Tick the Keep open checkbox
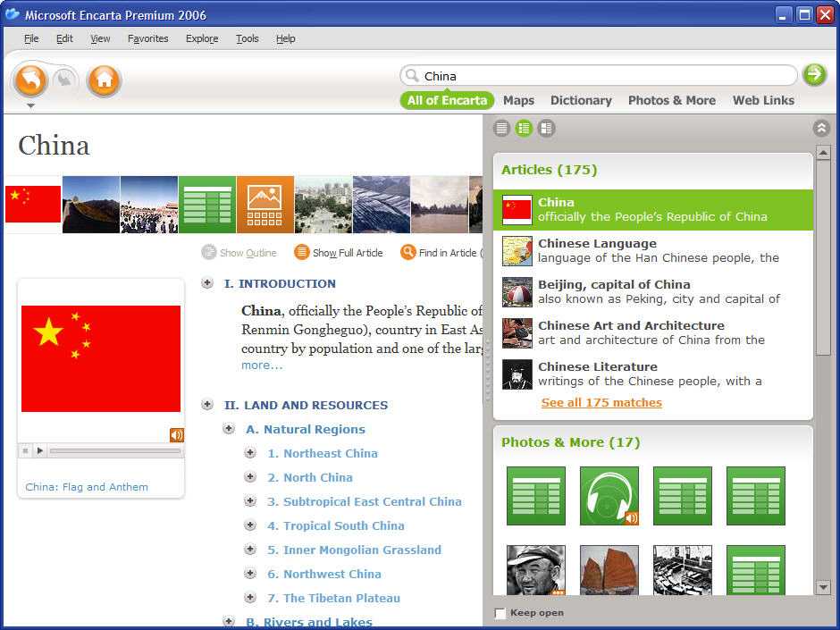This screenshot has height=630, width=840. tap(500, 613)
